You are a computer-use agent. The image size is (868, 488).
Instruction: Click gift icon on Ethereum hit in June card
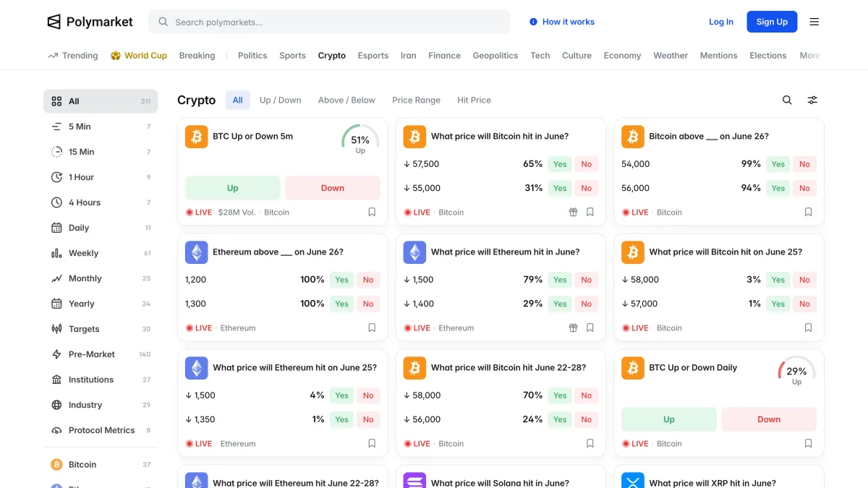point(573,328)
